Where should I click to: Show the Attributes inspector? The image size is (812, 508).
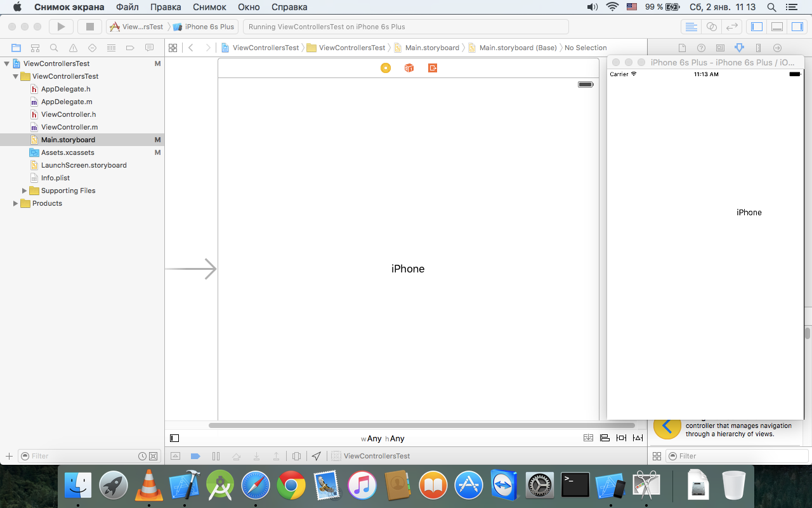(739, 48)
